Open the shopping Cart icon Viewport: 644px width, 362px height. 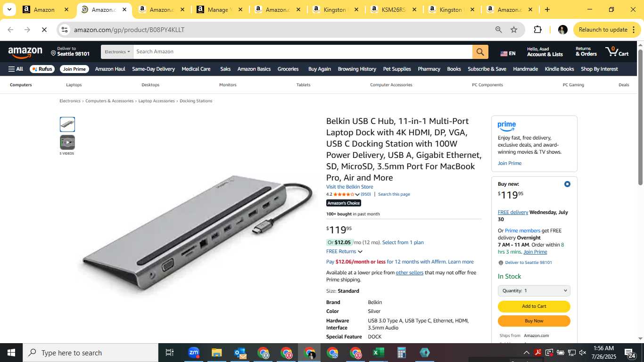pos(617,51)
